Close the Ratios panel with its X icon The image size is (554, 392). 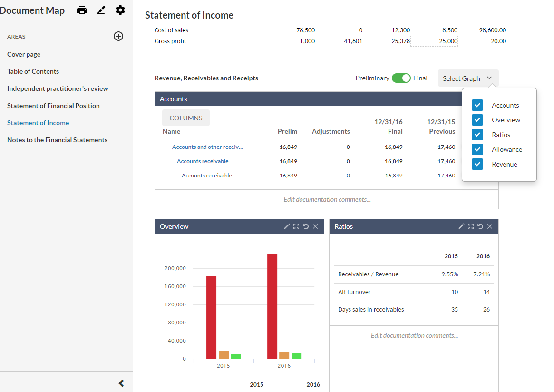pos(490,226)
